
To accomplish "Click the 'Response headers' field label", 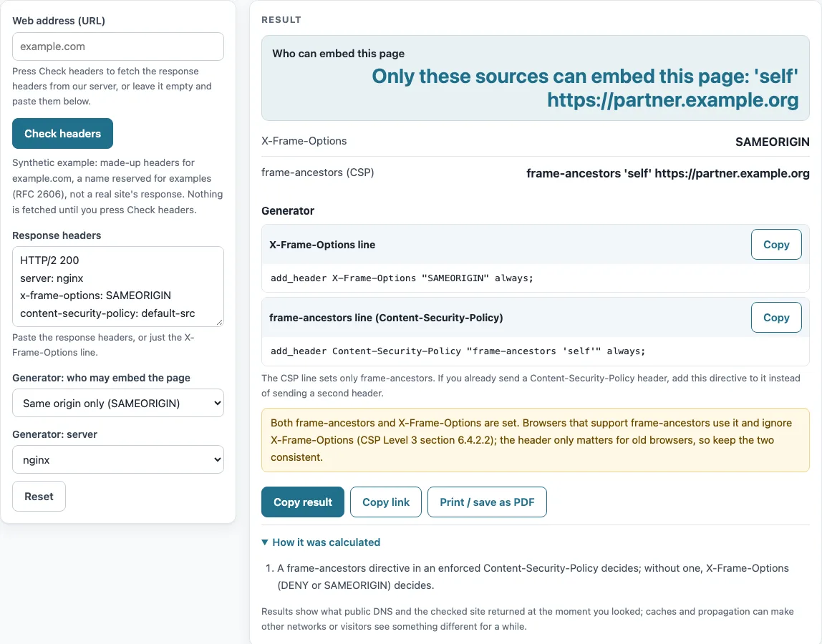I will 57,235.
